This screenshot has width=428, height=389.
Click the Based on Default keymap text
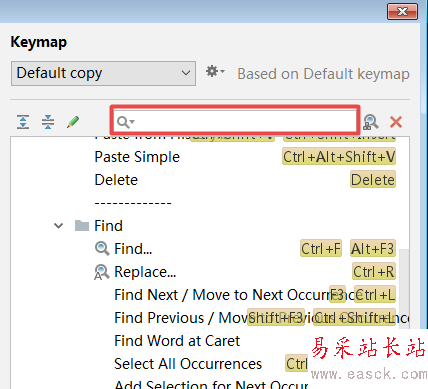click(323, 74)
